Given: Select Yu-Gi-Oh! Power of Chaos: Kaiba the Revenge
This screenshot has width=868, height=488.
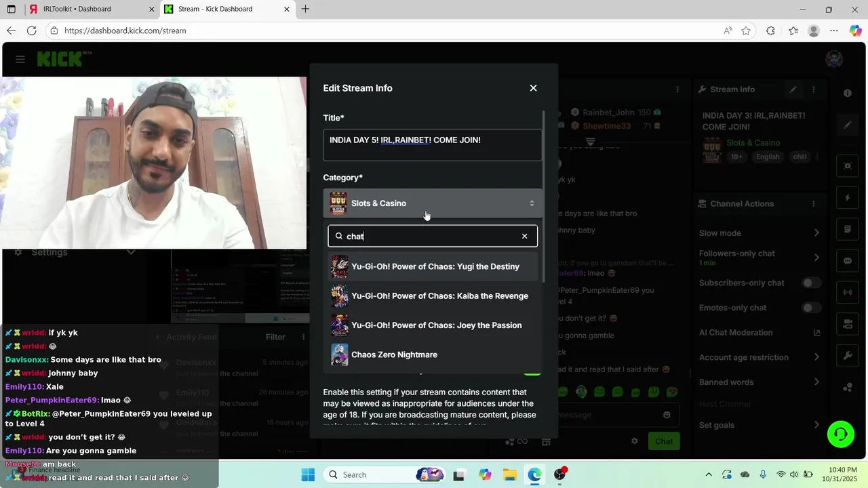Looking at the screenshot, I should tap(433, 296).
